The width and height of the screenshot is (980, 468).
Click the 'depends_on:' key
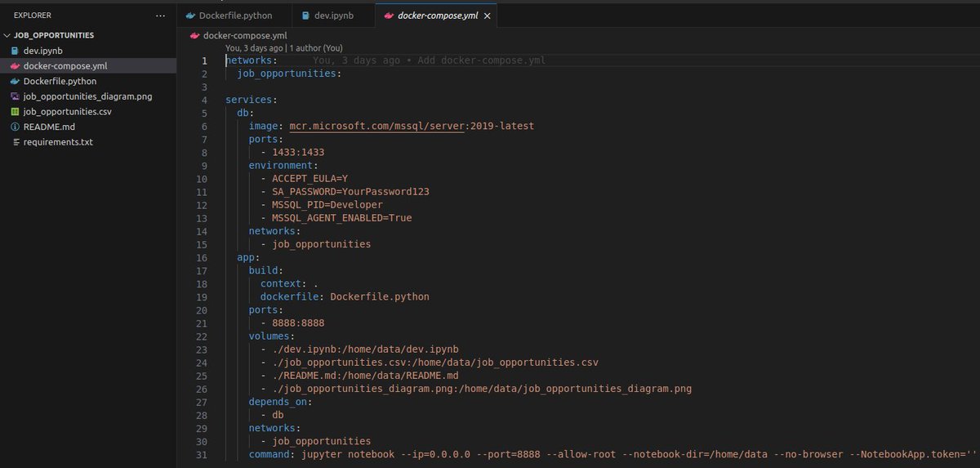(278, 402)
